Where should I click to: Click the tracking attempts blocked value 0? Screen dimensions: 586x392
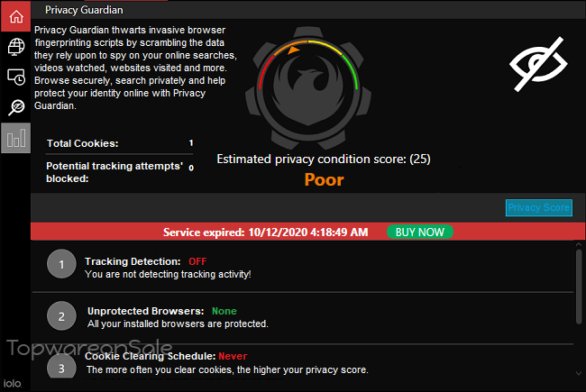[191, 169]
